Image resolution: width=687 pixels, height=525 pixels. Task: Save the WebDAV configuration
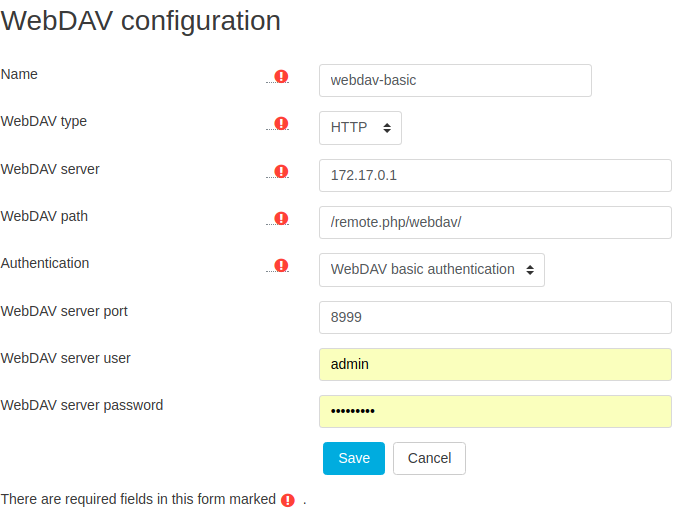[354, 458]
